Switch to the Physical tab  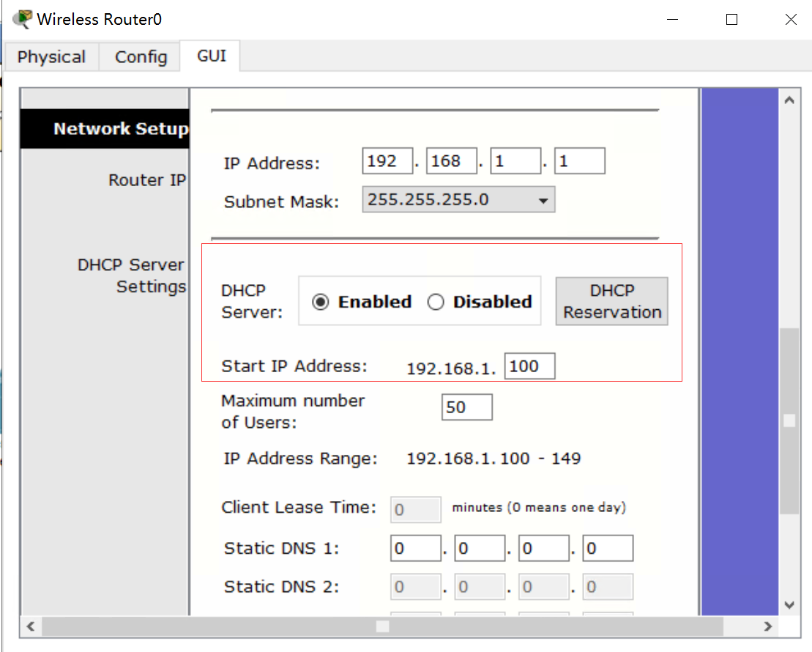(x=51, y=56)
